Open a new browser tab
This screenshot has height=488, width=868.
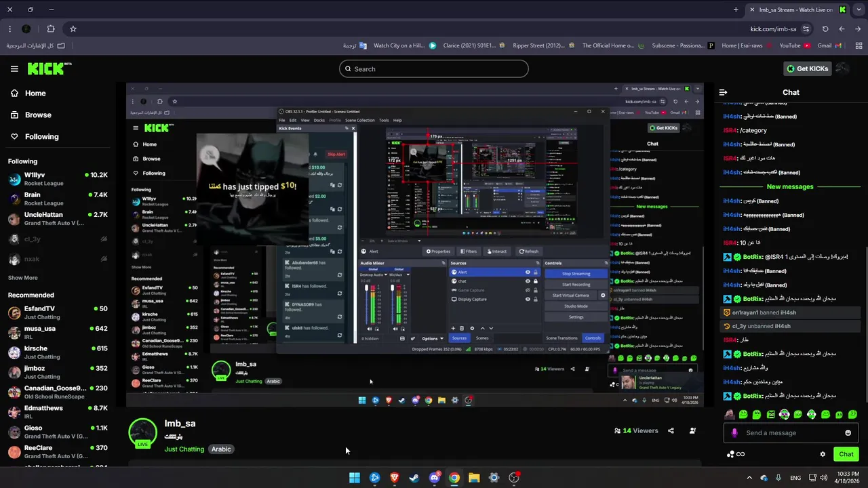(736, 9)
